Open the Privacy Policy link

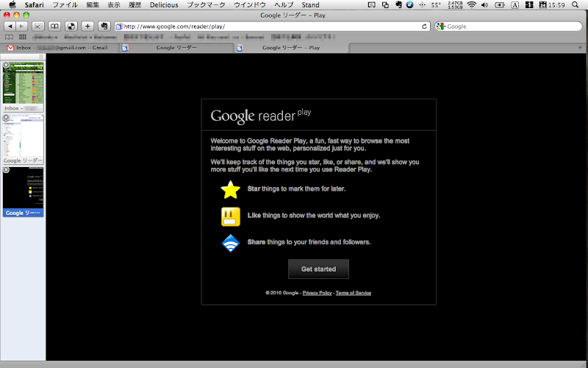[318, 293]
